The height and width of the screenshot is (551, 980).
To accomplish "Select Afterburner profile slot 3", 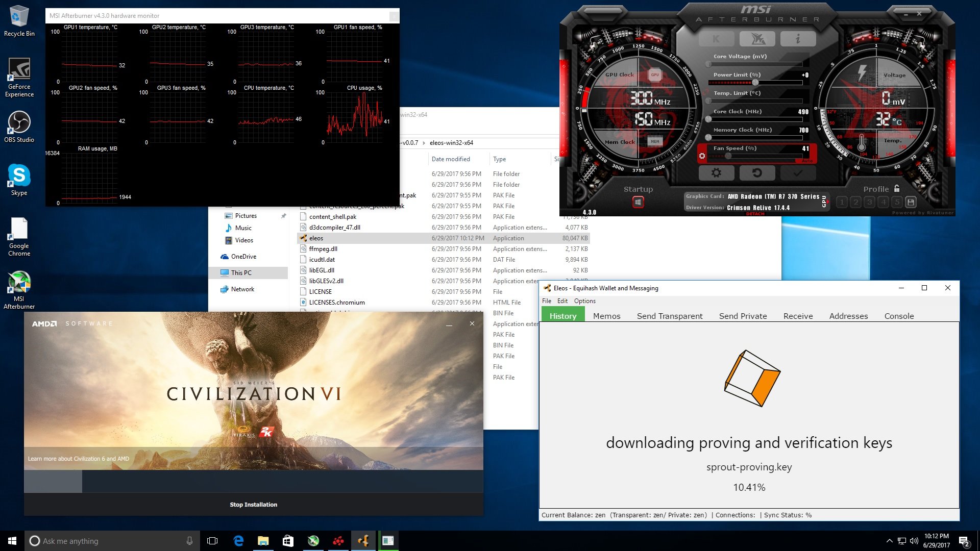I will [x=870, y=202].
